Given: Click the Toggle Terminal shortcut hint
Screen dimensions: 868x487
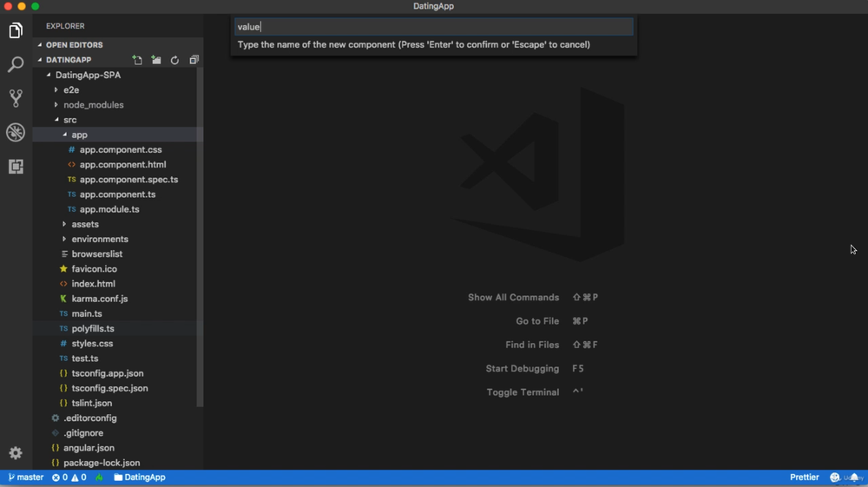Looking at the screenshot, I should [535, 392].
